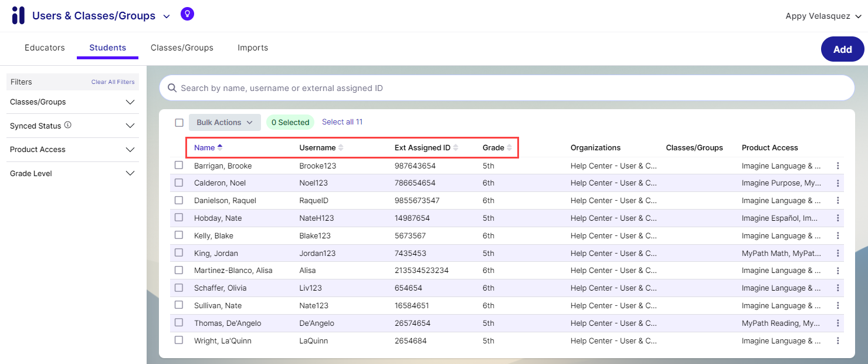Open more options for King, Jordan
Viewport: 868px width, 364px height.
click(x=838, y=254)
